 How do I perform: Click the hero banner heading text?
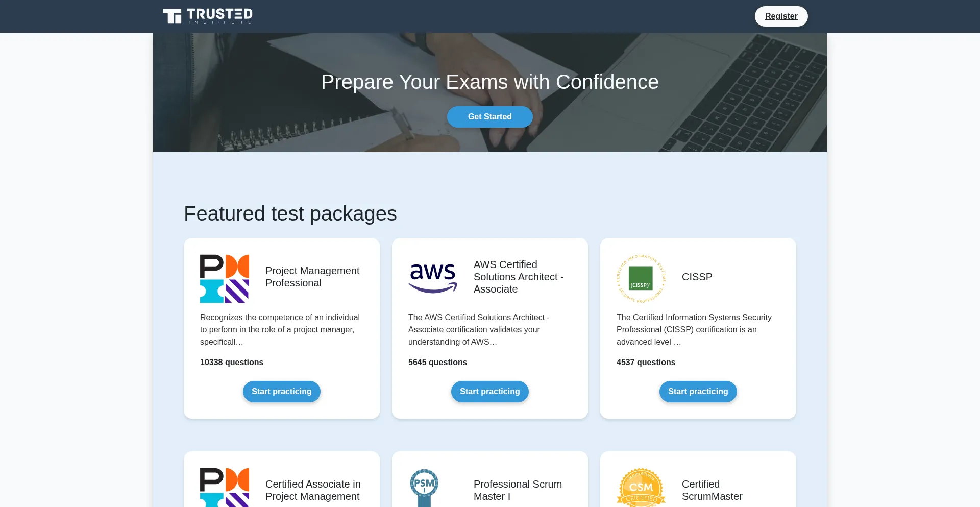click(x=489, y=82)
